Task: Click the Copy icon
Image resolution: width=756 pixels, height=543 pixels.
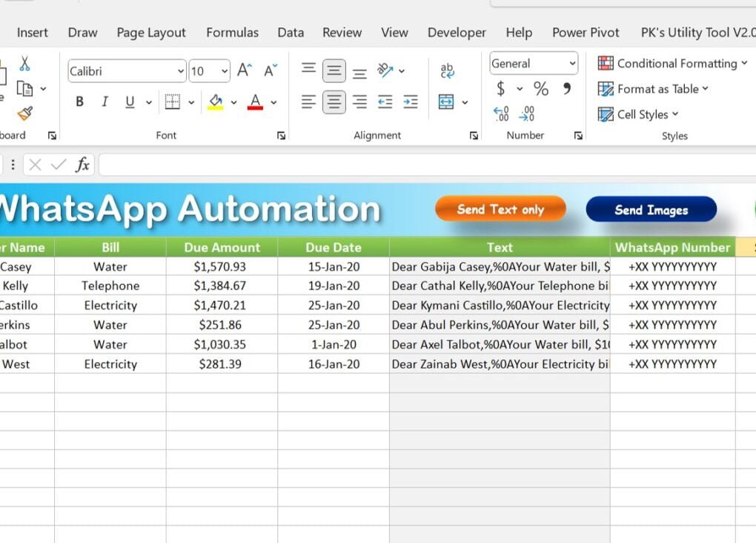Action: click(24, 89)
